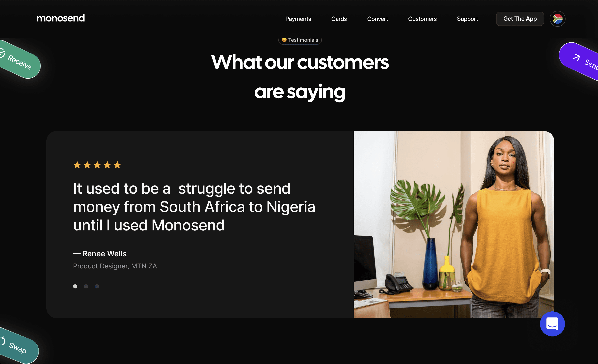Click the arrow icon on Send pill

[576, 57]
